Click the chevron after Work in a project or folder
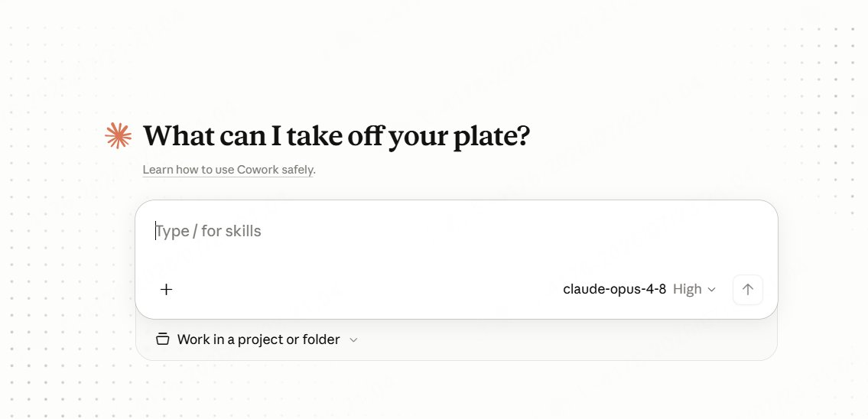Screen dimensions: 868x419 [354, 339]
